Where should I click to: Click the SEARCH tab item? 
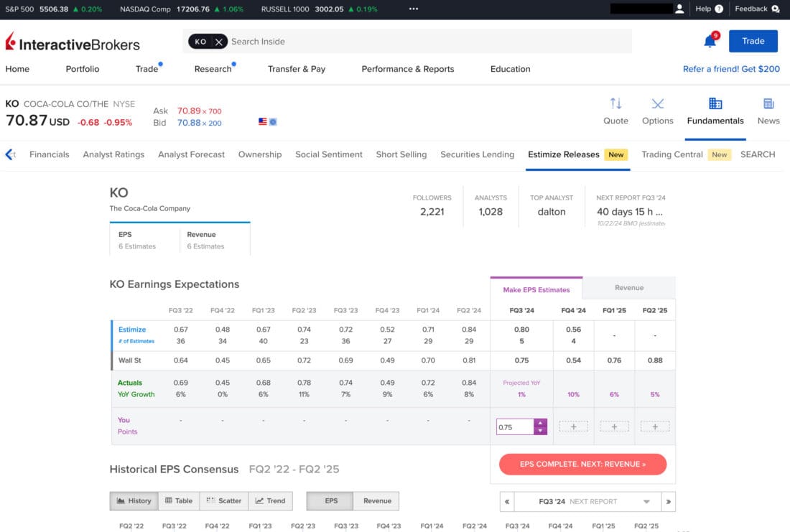coord(758,154)
